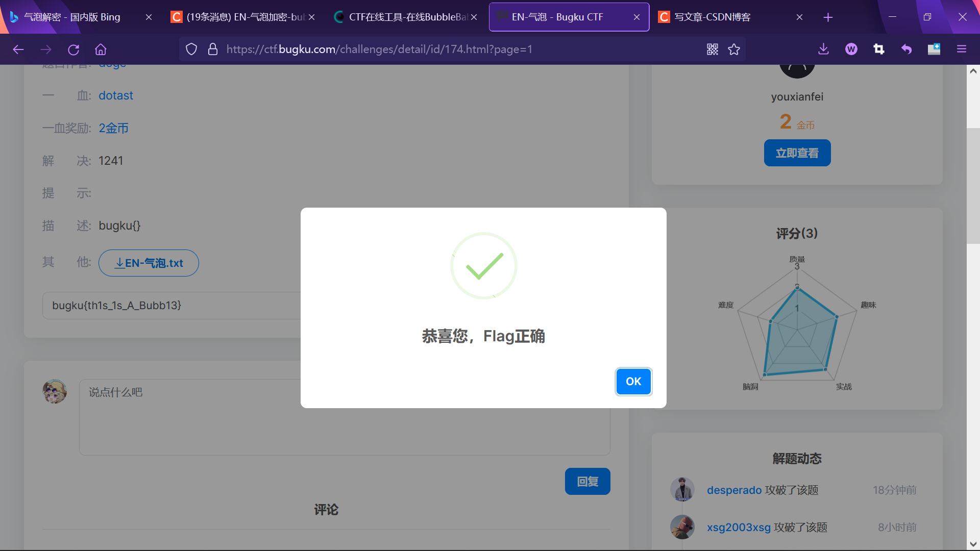Viewport: 980px width, 551px height.
Task: Bookmark this page with star icon
Action: click(734, 49)
